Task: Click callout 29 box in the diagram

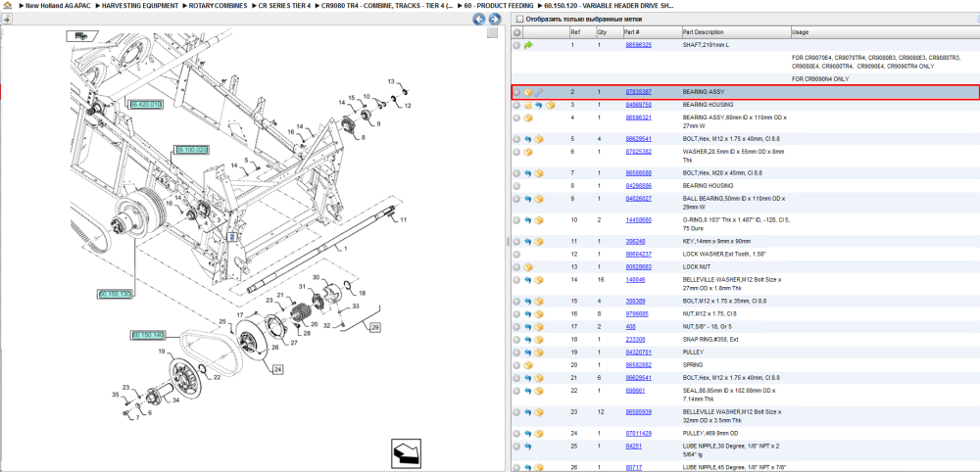Action: (x=374, y=327)
